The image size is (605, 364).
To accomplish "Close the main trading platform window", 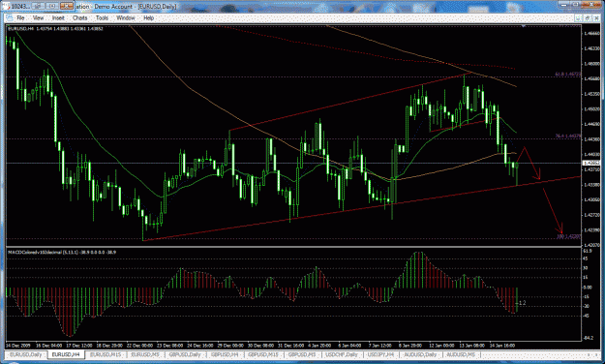I will point(591,5).
